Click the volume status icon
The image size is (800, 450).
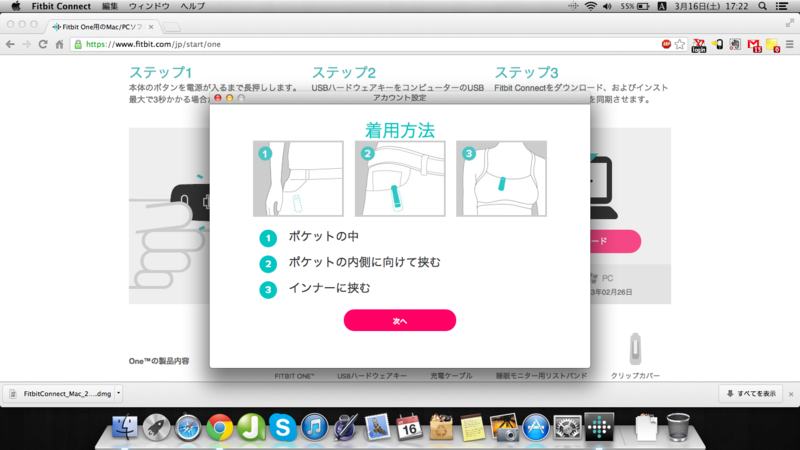607,6
